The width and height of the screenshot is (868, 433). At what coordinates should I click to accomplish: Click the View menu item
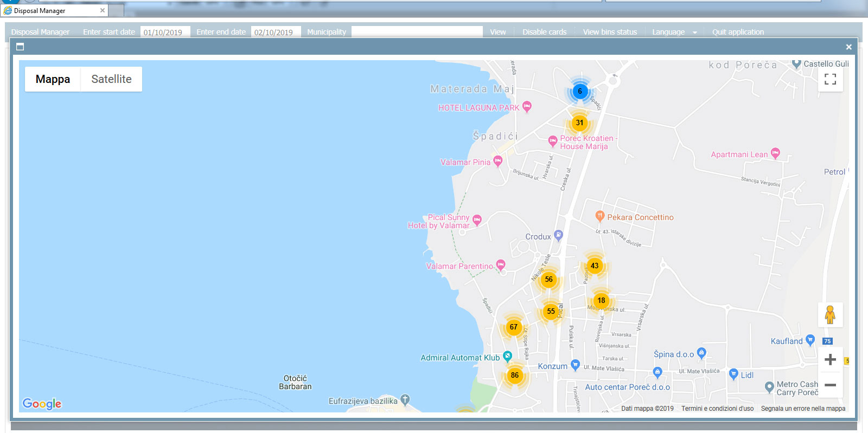[x=498, y=32]
